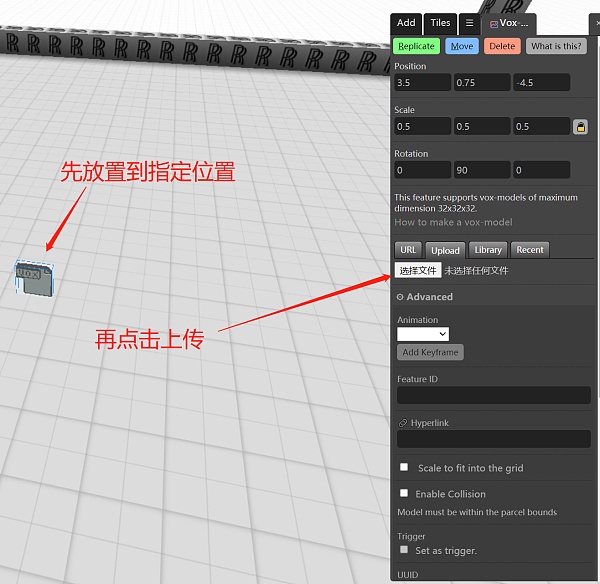Open the How to make a vox-model link
The width and height of the screenshot is (600, 584).
(453, 222)
